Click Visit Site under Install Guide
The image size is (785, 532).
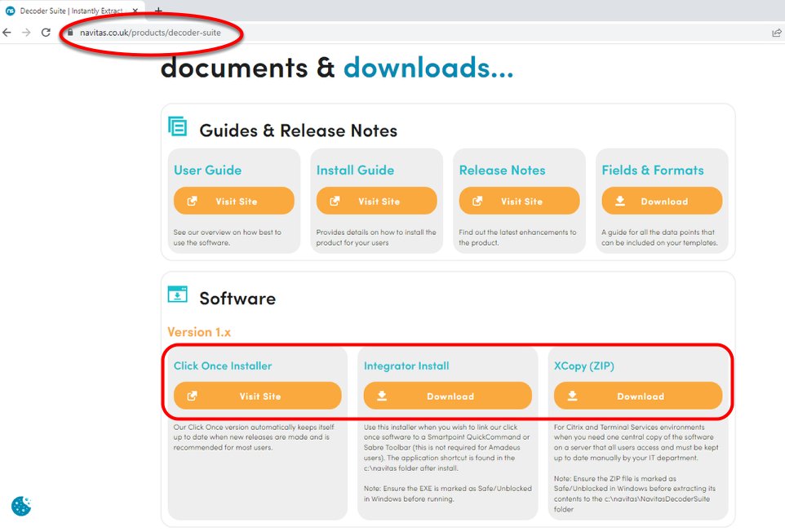[x=376, y=201]
